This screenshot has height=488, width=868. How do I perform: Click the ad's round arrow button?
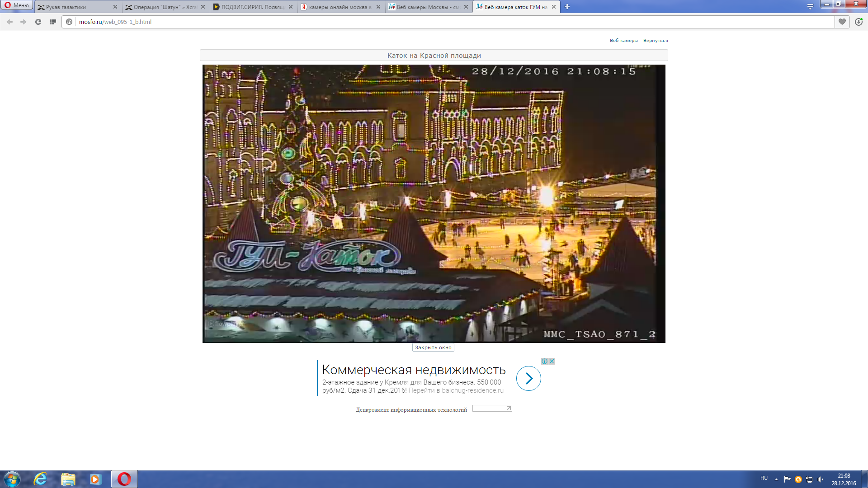pos(528,378)
